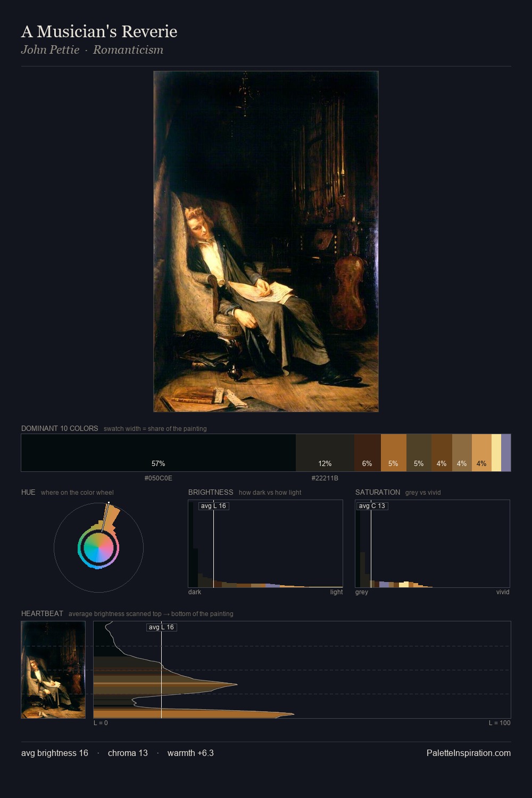The height and width of the screenshot is (798, 532).
Task: Click the HEARTBEAT section heading
Action: tap(42, 613)
